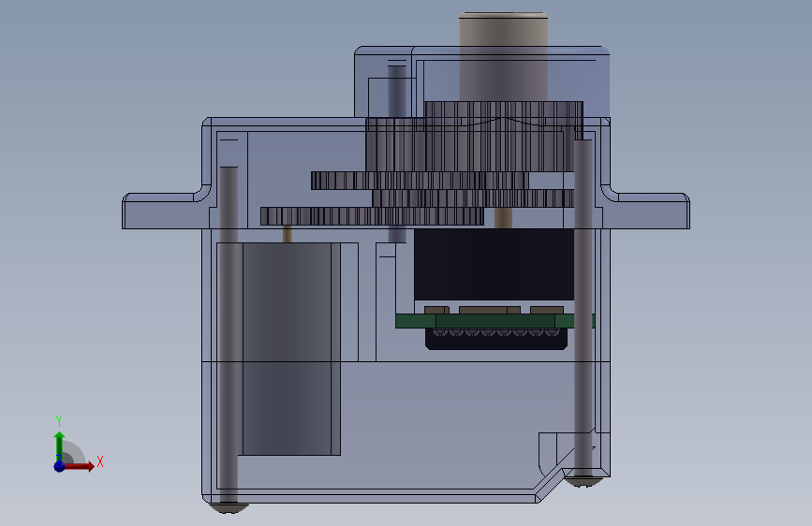Select the black connector beneath the circuit board

point(496,339)
